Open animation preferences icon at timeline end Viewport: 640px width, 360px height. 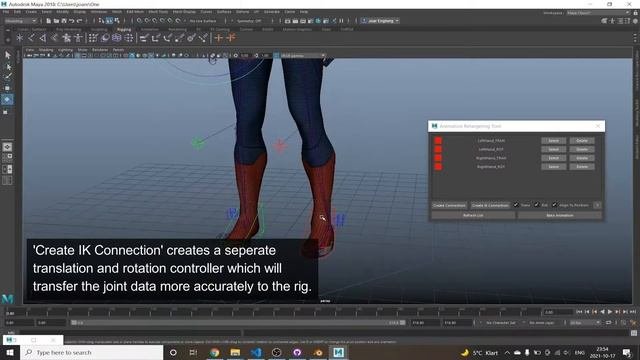click(x=633, y=322)
